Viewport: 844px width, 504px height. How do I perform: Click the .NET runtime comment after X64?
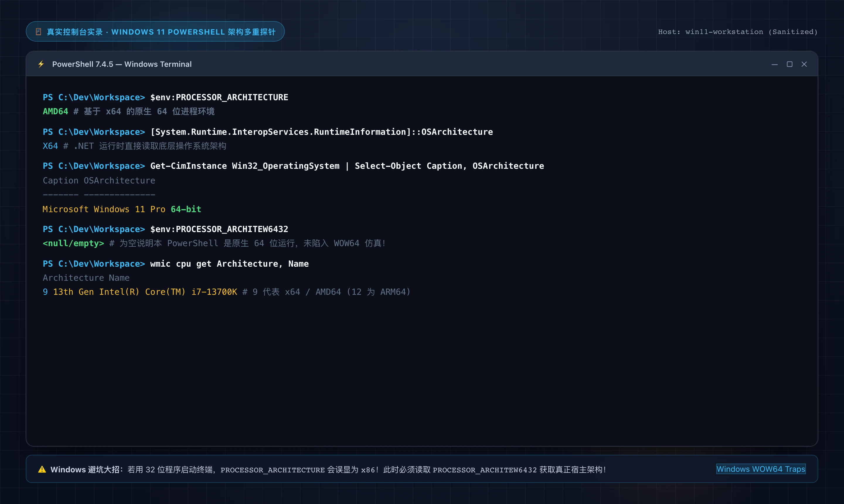pos(145,146)
